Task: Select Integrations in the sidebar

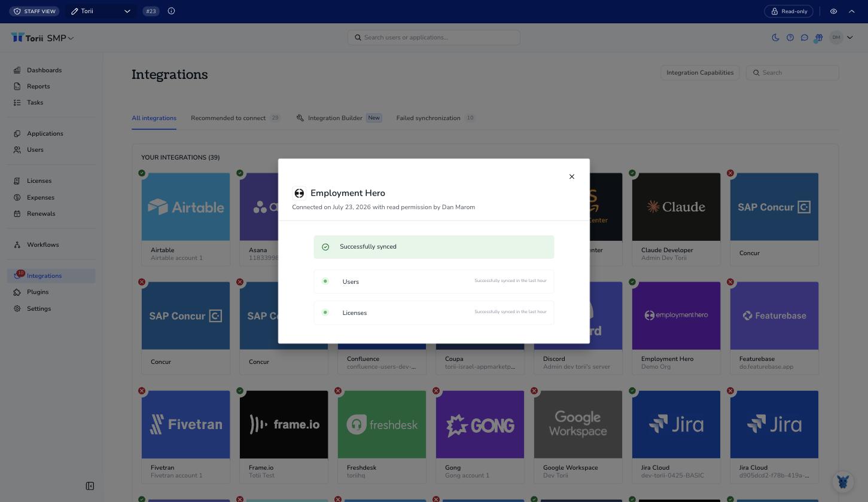Action: 51,276
